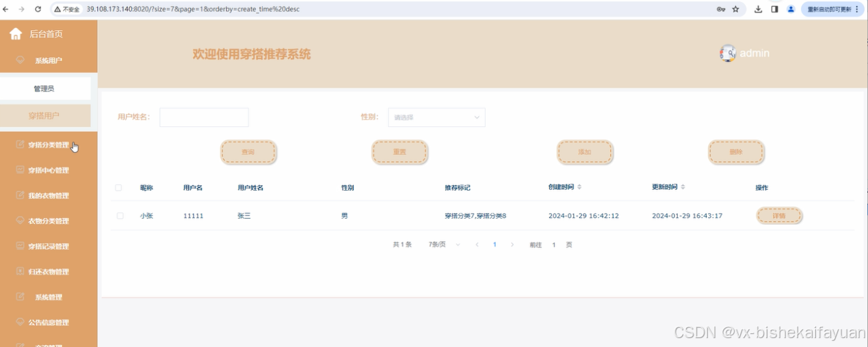The height and width of the screenshot is (347, 868).
Task: Expand the 归还衣物管理 sidebar menu
Action: [x=49, y=271]
